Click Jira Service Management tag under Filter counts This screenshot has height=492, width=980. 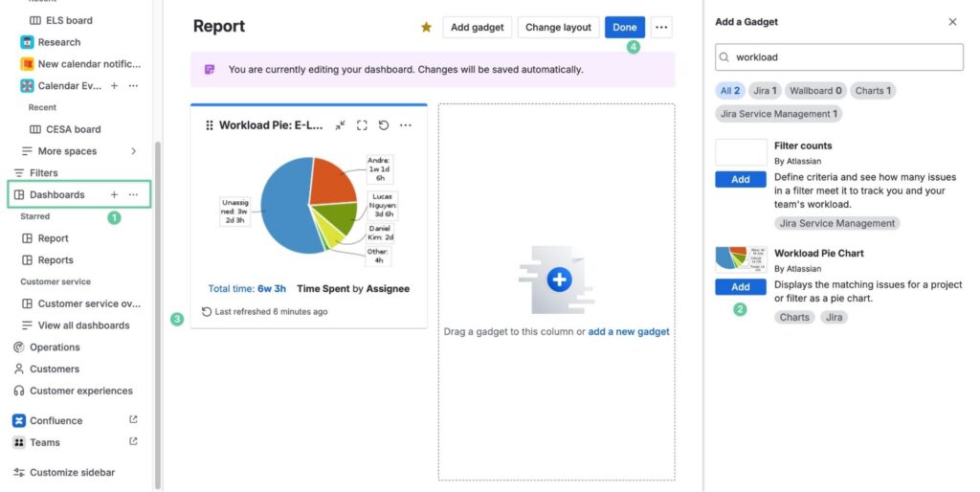(x=837, y=223)
